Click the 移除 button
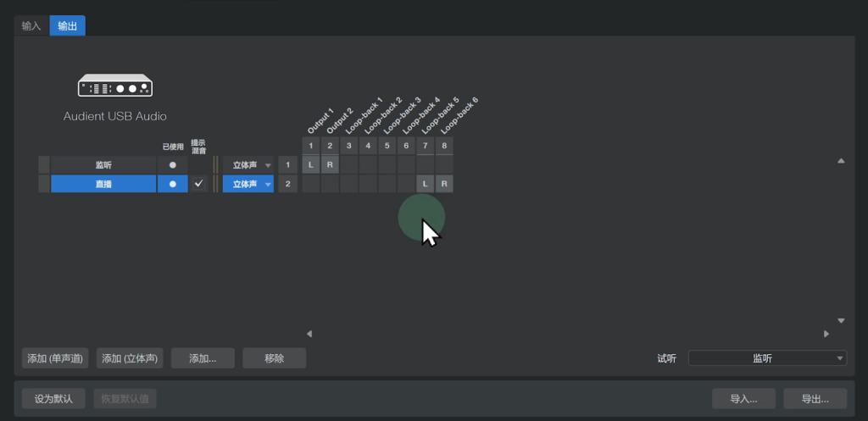This screenshot has height=421, width=868. pos(274,358)
